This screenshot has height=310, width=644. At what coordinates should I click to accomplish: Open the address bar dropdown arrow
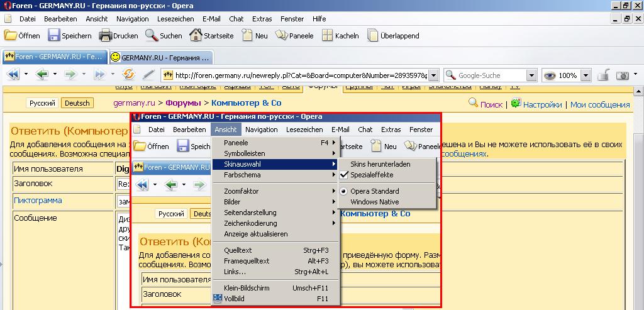click(x=434, y=75)
